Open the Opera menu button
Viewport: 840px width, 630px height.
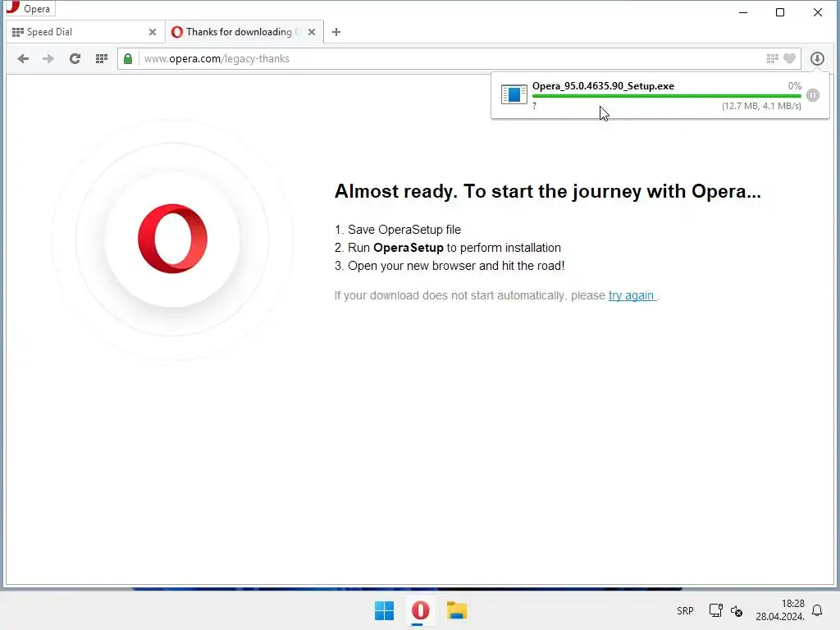click(x=29, y=8)
